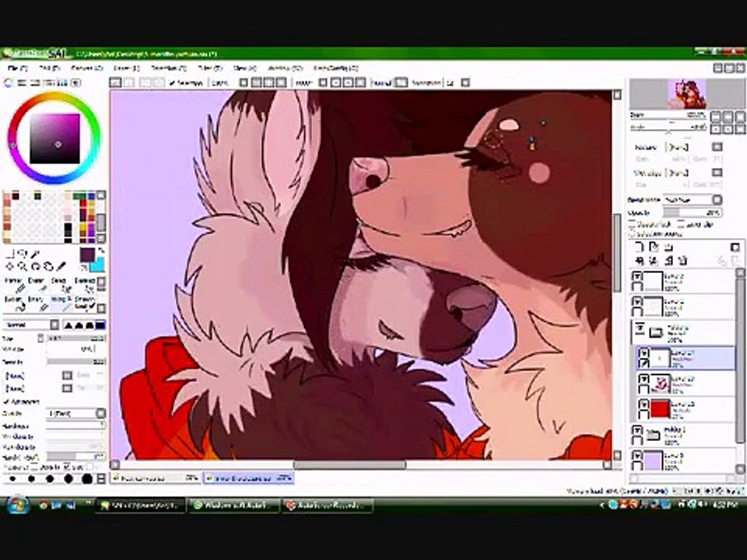The width and height of the screenshot is (747, 560).
Task: Open the layer Texture dropdown
Action: tap(693, 147)
